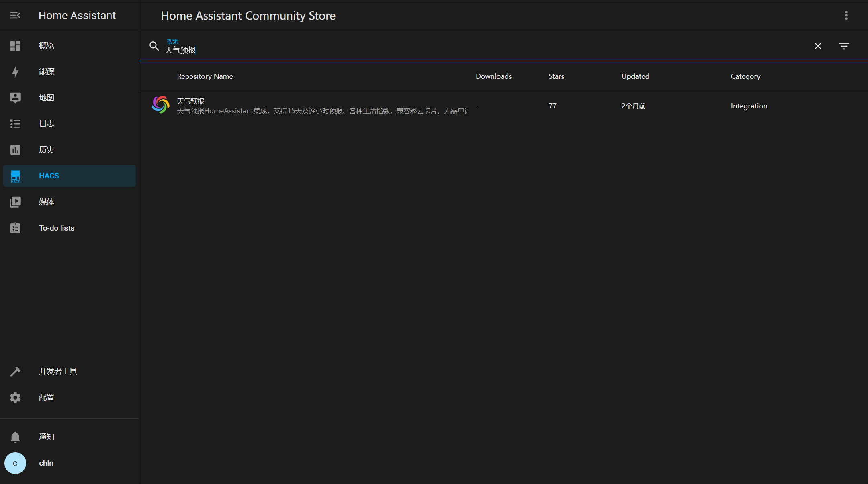
Task: Open To-do lists in the sidebar
Action: click(70, 228)
